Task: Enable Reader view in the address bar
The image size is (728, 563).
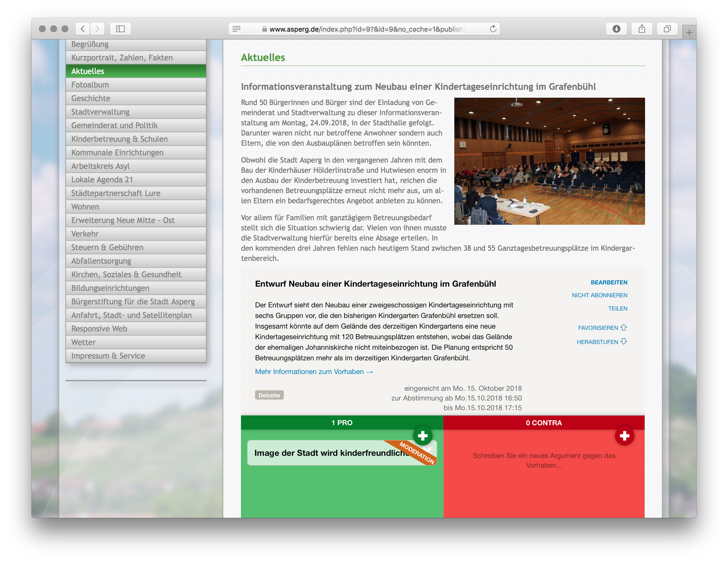Action: pyautogui.click(x=236, y=29)
